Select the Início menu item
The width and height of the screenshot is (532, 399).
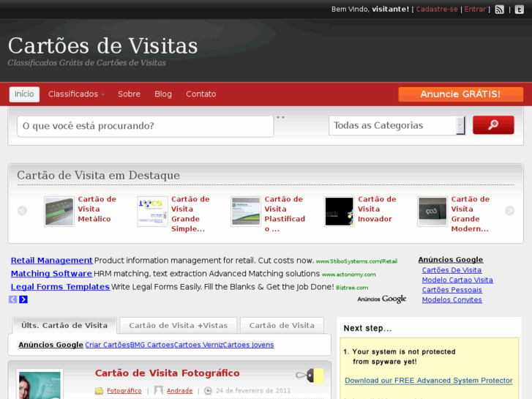24,94
